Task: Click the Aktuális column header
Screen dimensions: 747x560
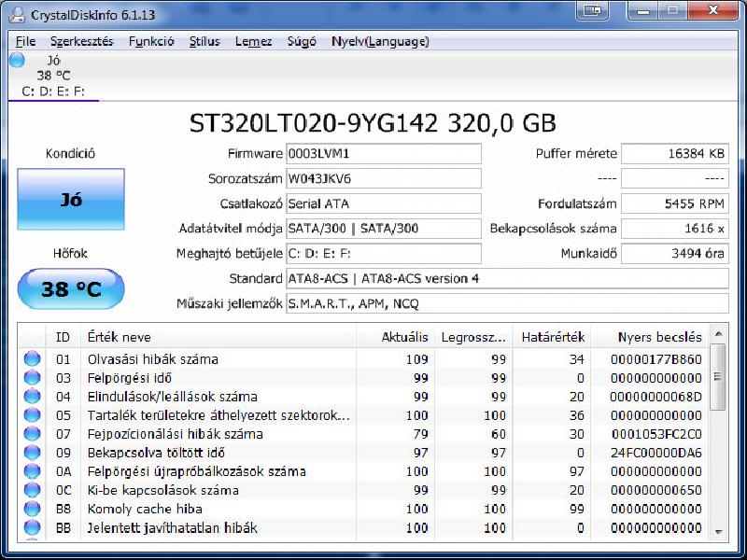Action: pos(395,337)
